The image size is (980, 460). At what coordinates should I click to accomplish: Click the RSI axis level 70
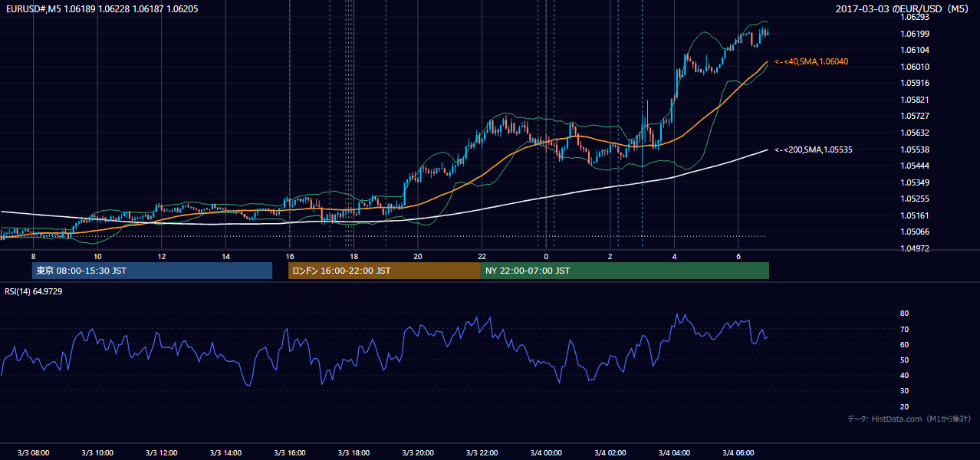(904, 329)
